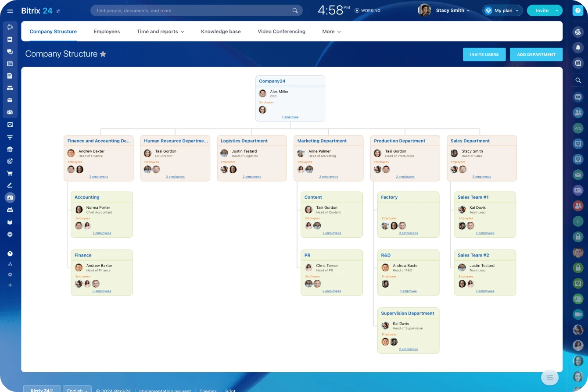Open the WS chat avatar in right panel
The height and width of the screenshot is (392, 588).
pyautogui.click(x=578, y=128)
